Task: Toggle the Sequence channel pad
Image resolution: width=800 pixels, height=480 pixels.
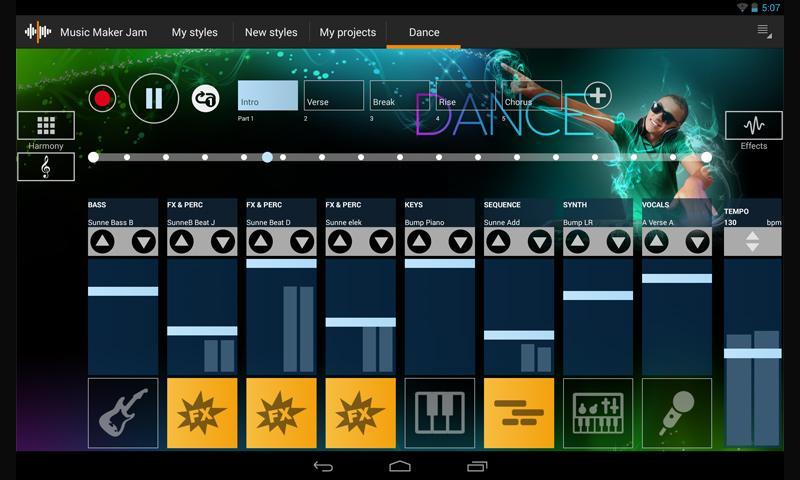Action: point(519,413)
